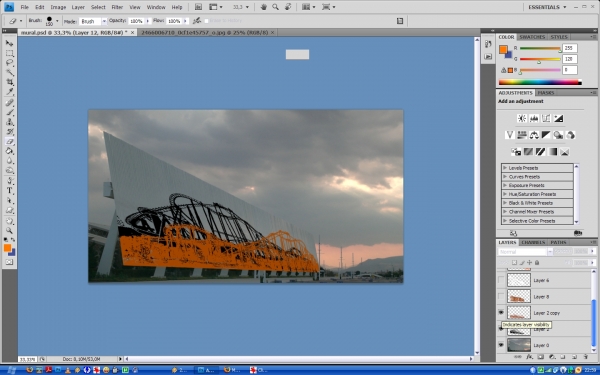Viewport: 600px width, 375px height.
Task: Select the Brush tool in toolbox
Action: 10,112
